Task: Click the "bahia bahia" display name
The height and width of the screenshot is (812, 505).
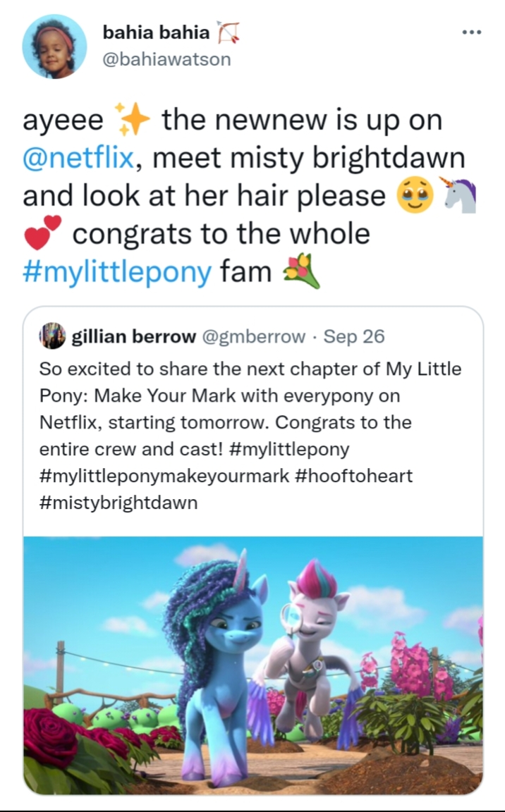Action: coord(156,32)
